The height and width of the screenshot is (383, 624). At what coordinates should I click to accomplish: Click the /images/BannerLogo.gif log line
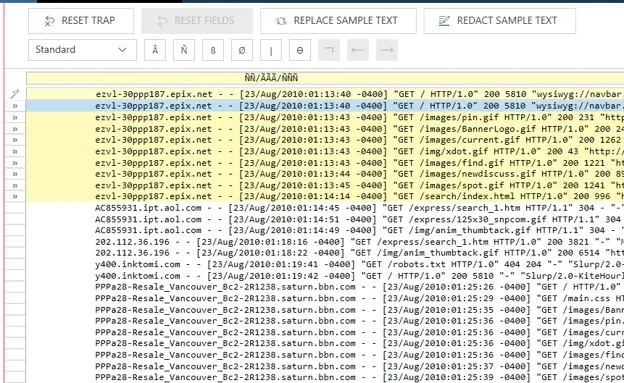(x=325, y=129)
